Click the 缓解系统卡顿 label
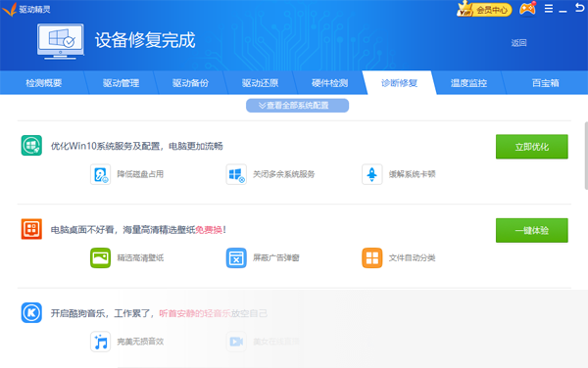Screen dimensions: 588x368 [412, 174]
